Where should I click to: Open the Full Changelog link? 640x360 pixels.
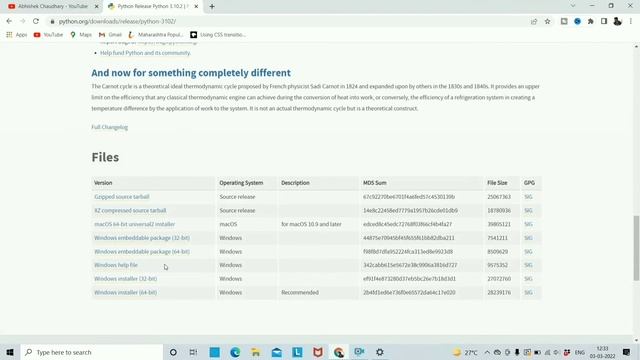[109, 127]
